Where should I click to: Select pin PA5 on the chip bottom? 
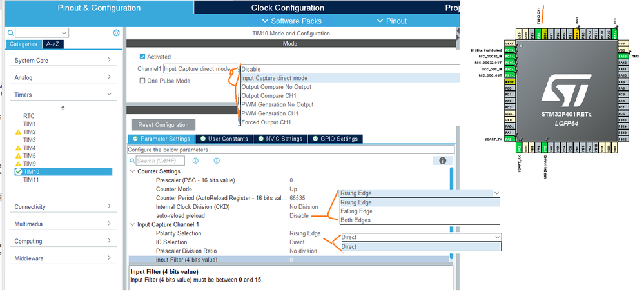(544, 148)
